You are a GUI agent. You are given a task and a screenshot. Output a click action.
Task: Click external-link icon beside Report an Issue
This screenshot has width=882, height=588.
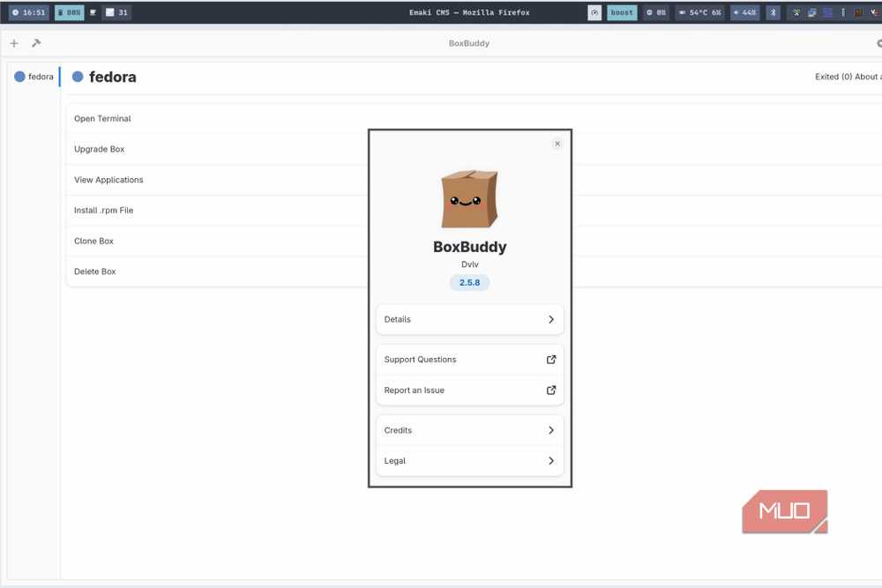click(551, 391)
